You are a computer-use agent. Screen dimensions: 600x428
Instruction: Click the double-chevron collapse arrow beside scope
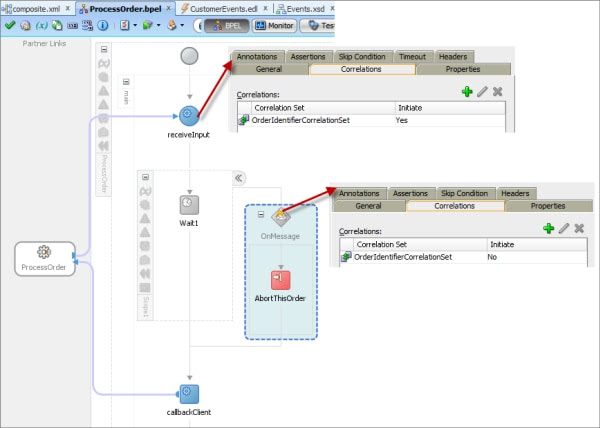pos(239,178)
